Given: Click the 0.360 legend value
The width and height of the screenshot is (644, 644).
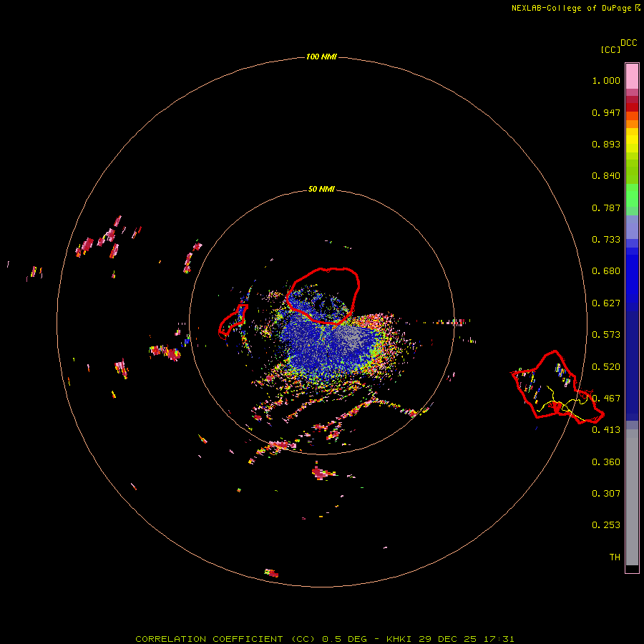Looking at the screenshot, I should 606,462.
